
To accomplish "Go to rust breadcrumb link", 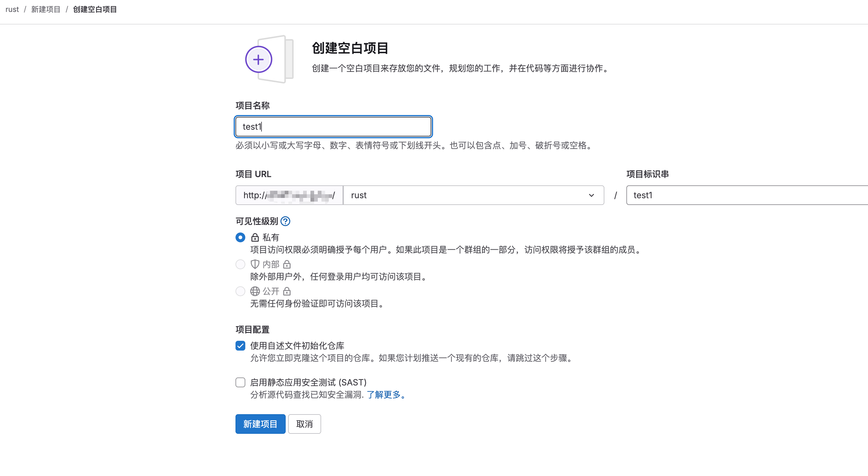I will (x=12, y=9).
